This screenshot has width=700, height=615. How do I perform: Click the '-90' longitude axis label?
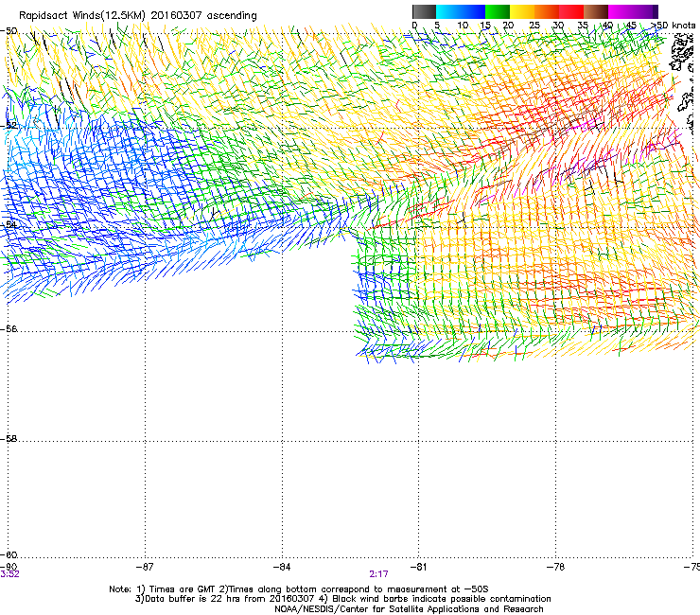pyautogui.click(x=9, y=567)
